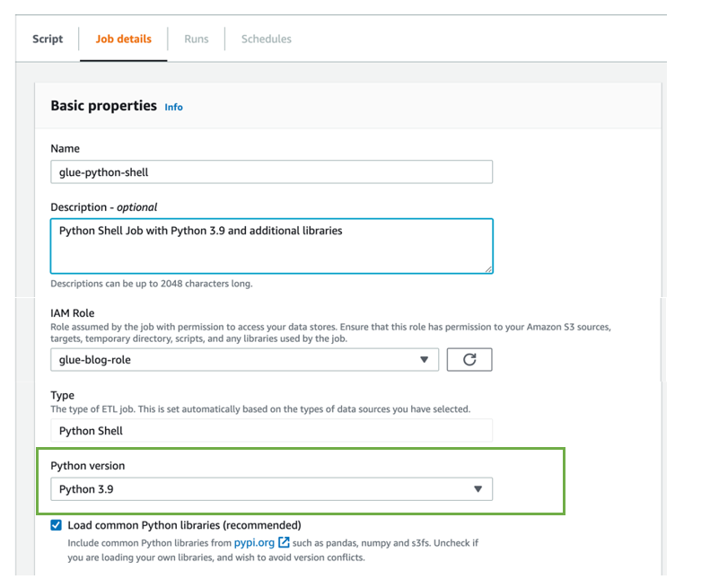
Task: Click the Type field showing Python Shell
Action: (271, 431)
